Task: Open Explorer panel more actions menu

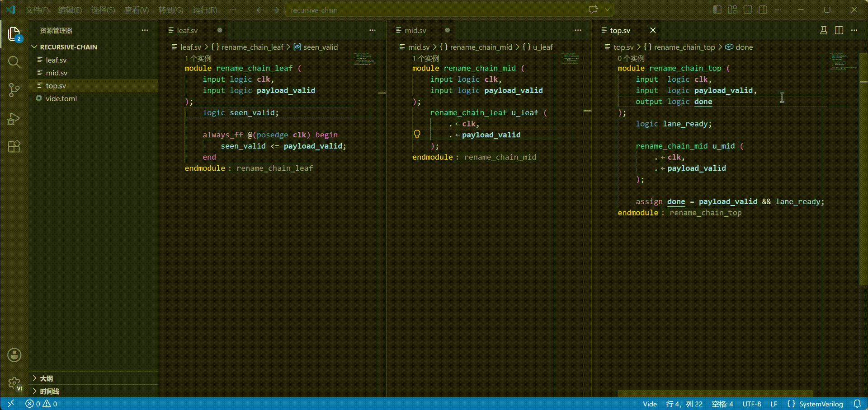Action: (145, 30)
